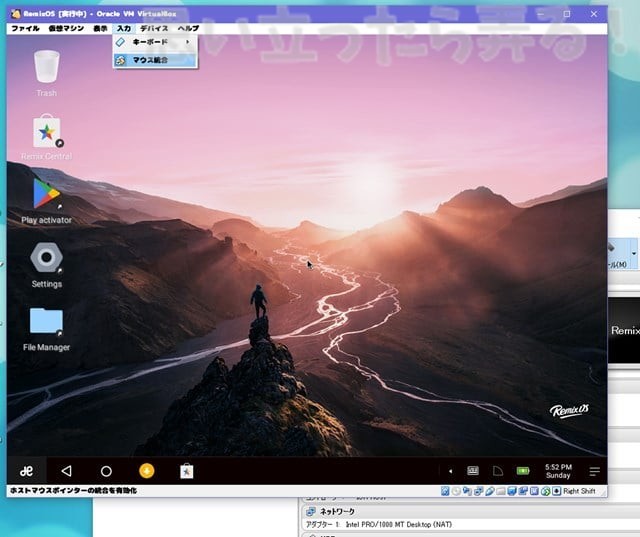Image resolution: width=640 pixels, height=537 pixels.
Task: Open the Remix Central store taskbar icon
Action: pyautogui.click(x=187, y=471)
